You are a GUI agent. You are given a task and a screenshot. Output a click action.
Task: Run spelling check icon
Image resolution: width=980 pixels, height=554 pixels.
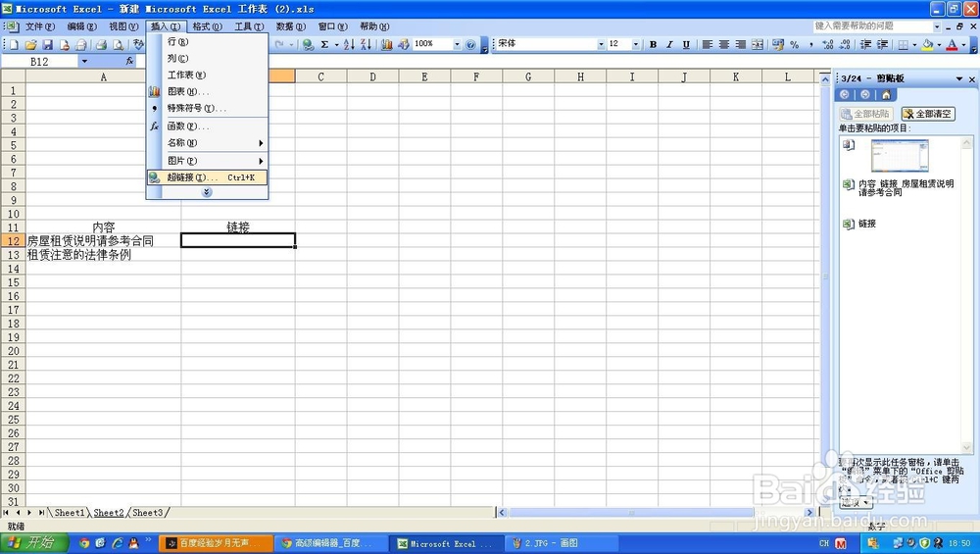pos(138,44)
